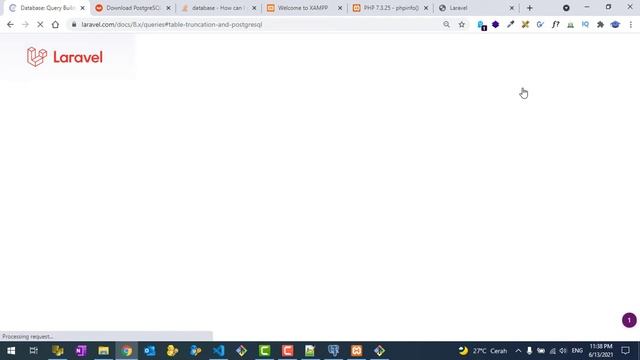Open the weather widget showing 27°C
Screen dimensions: 640x360
click(x=482, y=351)
